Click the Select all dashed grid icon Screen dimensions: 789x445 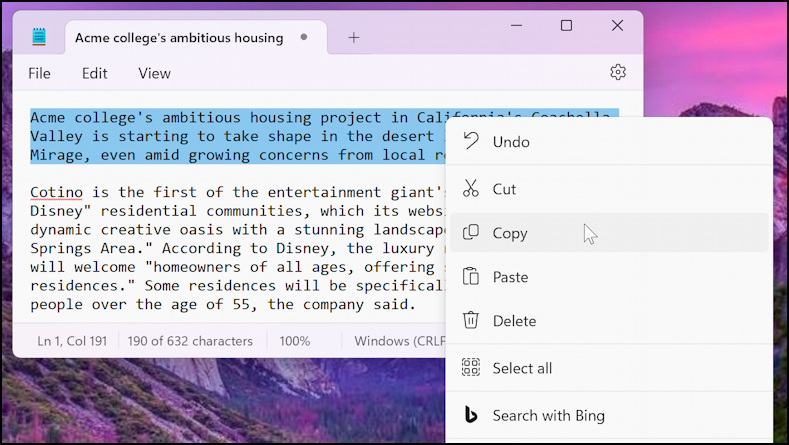click(x=471, y=368)
